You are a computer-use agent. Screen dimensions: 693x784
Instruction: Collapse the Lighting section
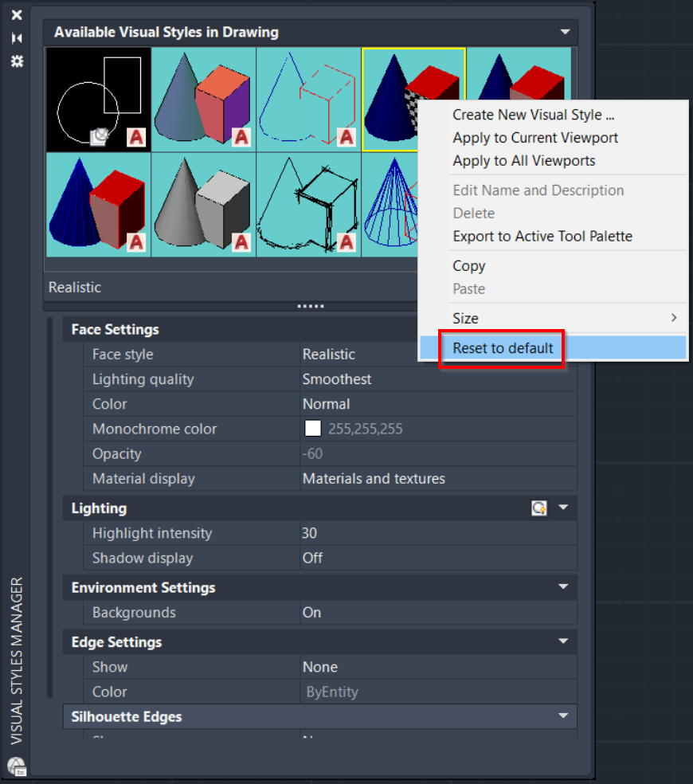(x=563, y=508)
